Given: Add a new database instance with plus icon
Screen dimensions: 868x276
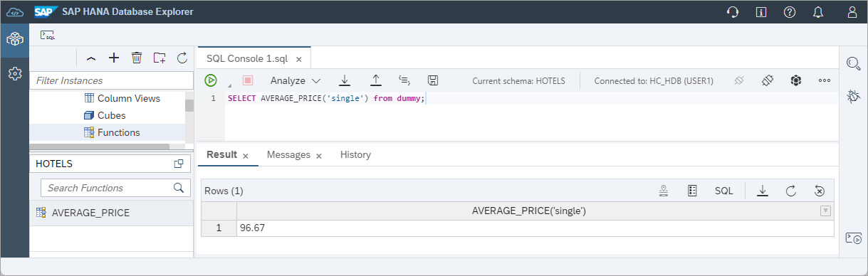Looking at the screenshot, I should click(x=114, y=58).
